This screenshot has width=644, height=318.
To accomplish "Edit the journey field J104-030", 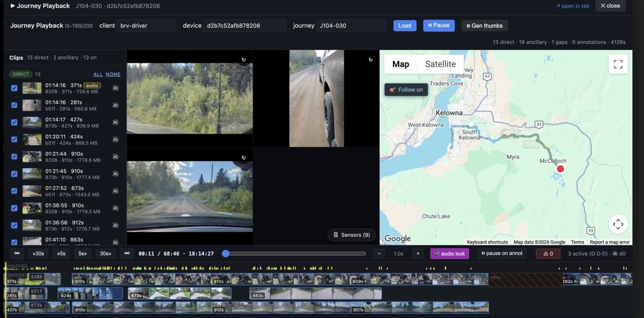I will pyautogui.click(x=351, y=25).
